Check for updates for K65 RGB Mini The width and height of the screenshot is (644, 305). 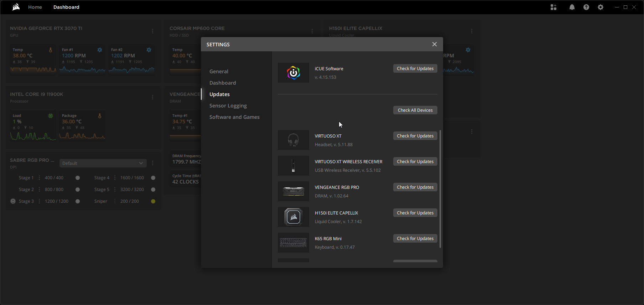coord(415,239)
